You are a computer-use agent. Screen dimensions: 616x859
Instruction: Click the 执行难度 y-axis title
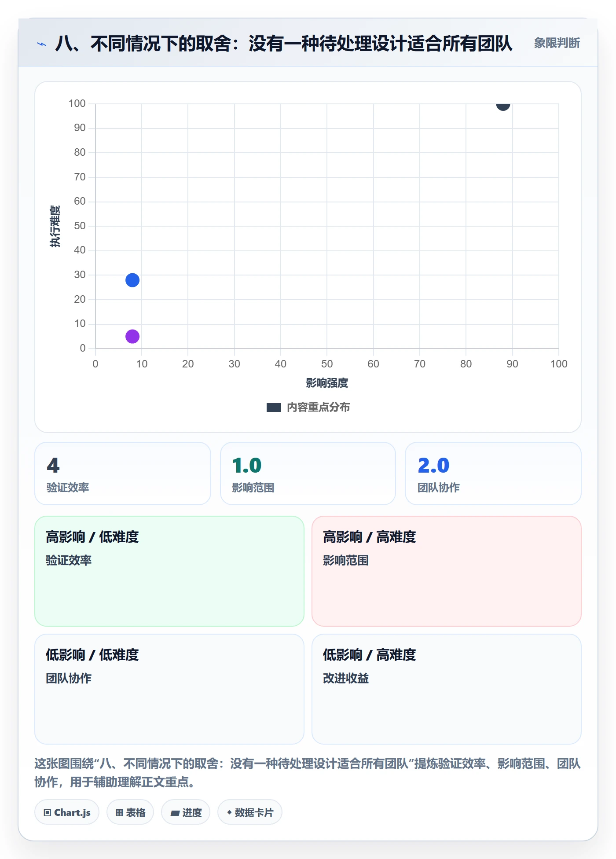[55, 226]
